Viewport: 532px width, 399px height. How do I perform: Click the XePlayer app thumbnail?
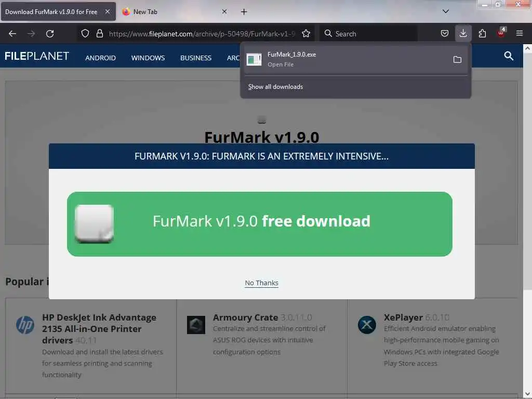coord(367,325)
